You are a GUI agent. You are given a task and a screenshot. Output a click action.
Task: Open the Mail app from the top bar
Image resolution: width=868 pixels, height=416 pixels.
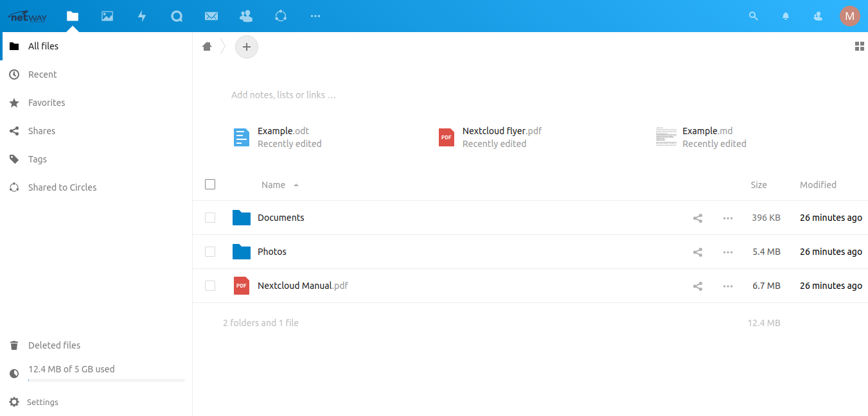click(x=211, y=16)
